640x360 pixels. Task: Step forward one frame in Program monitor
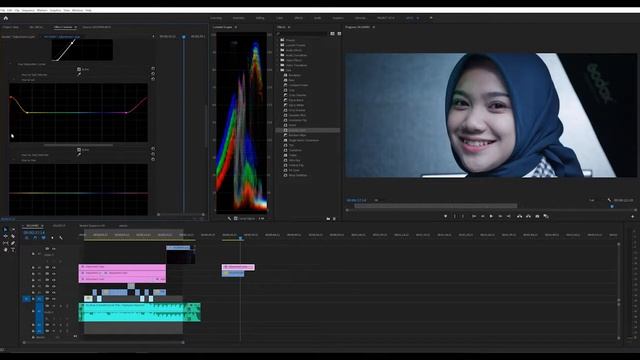(500, 216)
